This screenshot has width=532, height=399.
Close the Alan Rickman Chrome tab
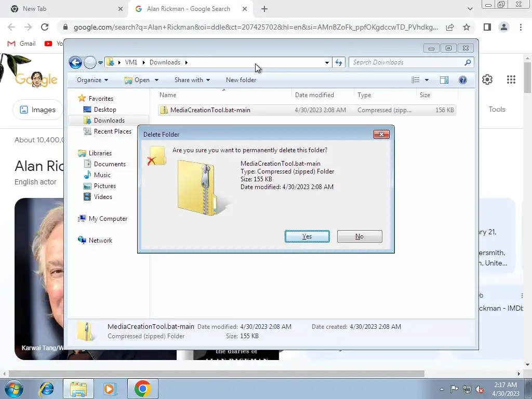pyautogui.click(x=245, y=9)
